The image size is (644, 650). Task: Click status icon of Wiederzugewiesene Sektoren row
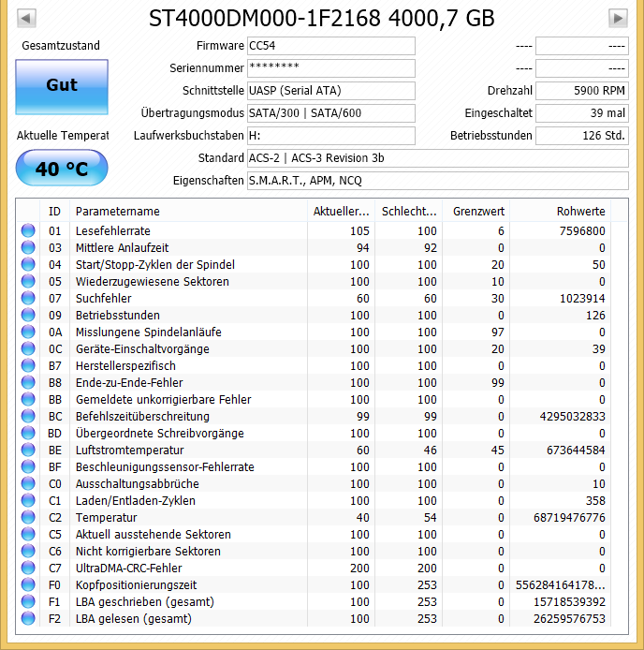tap(28, 281)
